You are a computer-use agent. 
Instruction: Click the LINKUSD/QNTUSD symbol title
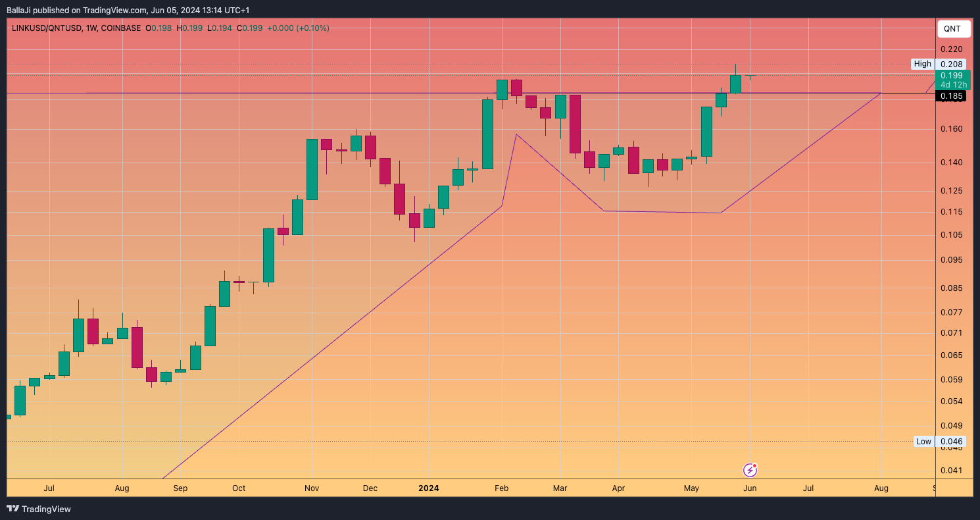pyautogui.click(x=47, y=28)
